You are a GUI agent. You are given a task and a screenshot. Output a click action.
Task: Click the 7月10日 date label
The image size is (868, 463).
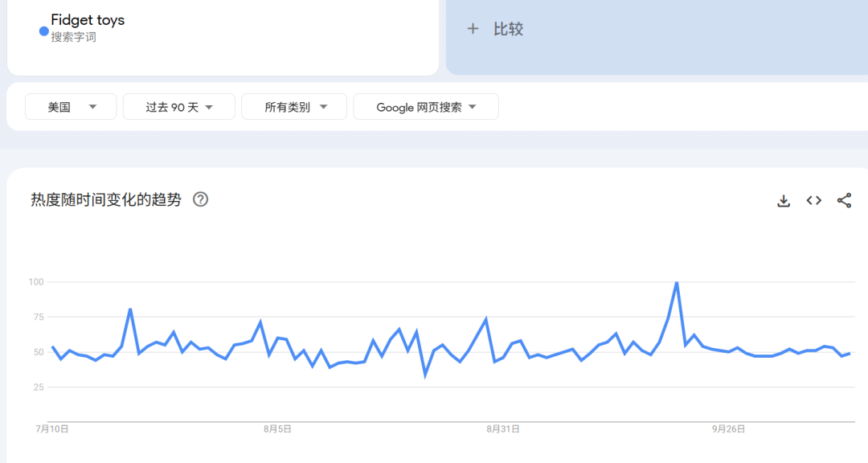(52, 428)
